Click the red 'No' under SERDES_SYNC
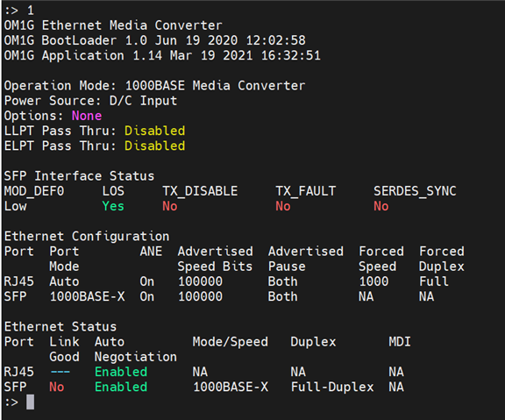The width and height of the screenshot is (505, 420). click(381, 206)
